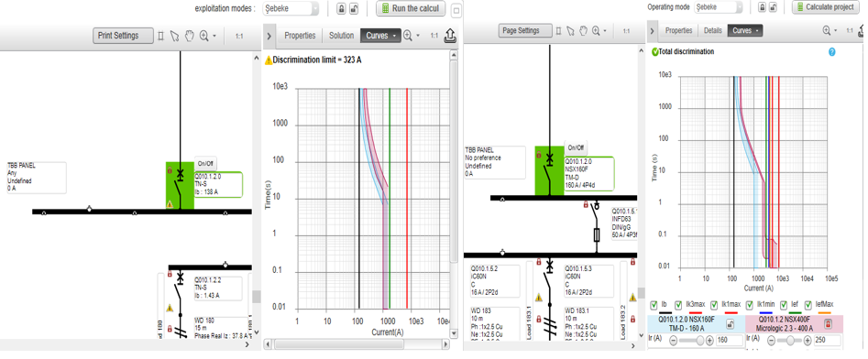Collapse left side panel with chevron arrow

[269, 36]
